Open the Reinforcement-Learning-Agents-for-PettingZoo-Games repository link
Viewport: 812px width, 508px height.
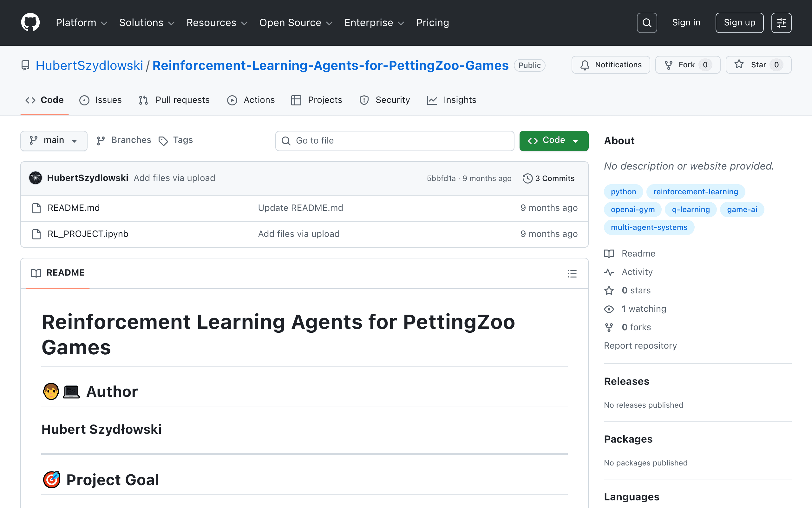pyautogui.click(x=331, y=65)
